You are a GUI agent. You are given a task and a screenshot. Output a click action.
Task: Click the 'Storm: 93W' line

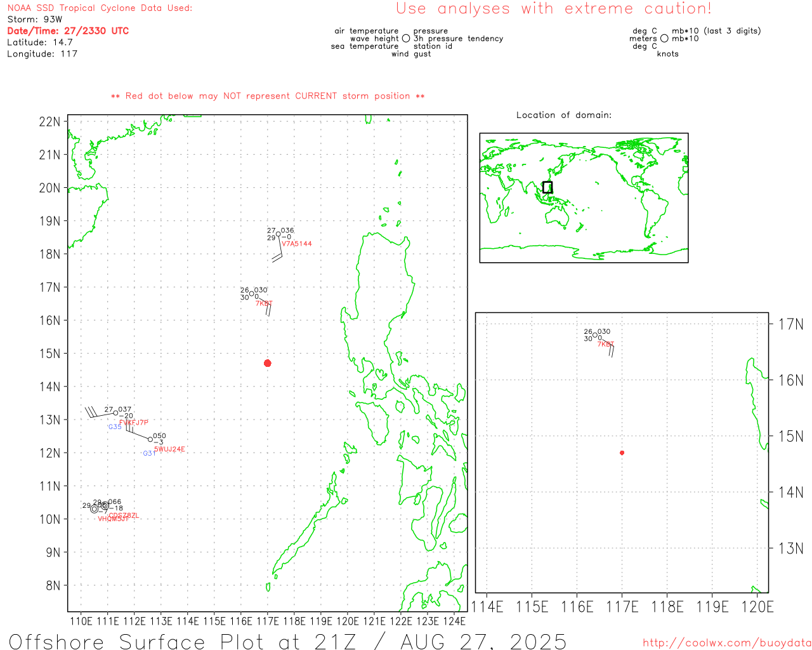tap(35, 20)
